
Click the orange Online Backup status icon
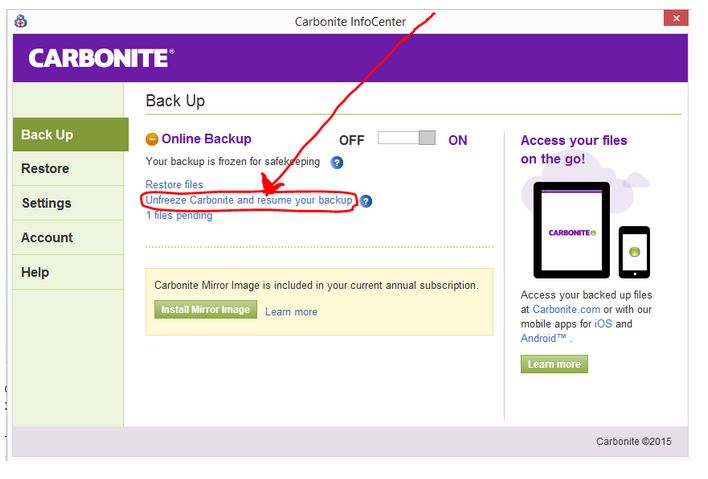tap(152, 140)
